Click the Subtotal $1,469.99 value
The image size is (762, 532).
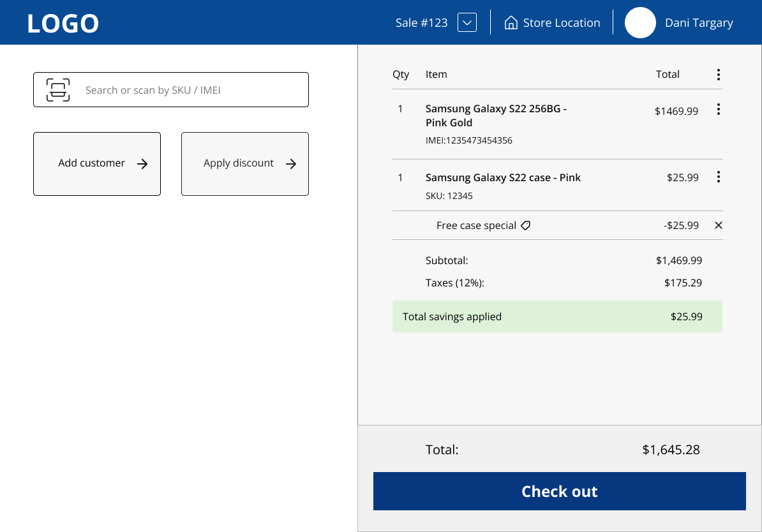point(679,260)
